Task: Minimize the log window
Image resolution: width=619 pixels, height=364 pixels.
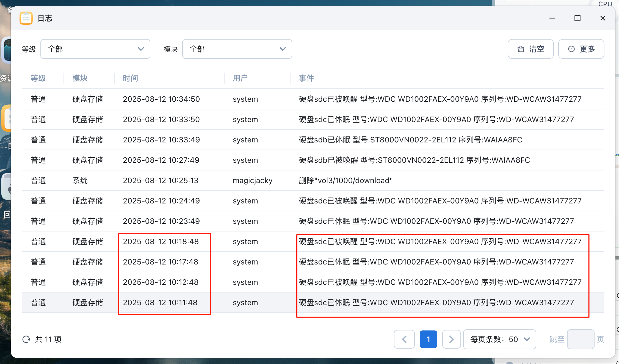Action: [x=552, y=18]
